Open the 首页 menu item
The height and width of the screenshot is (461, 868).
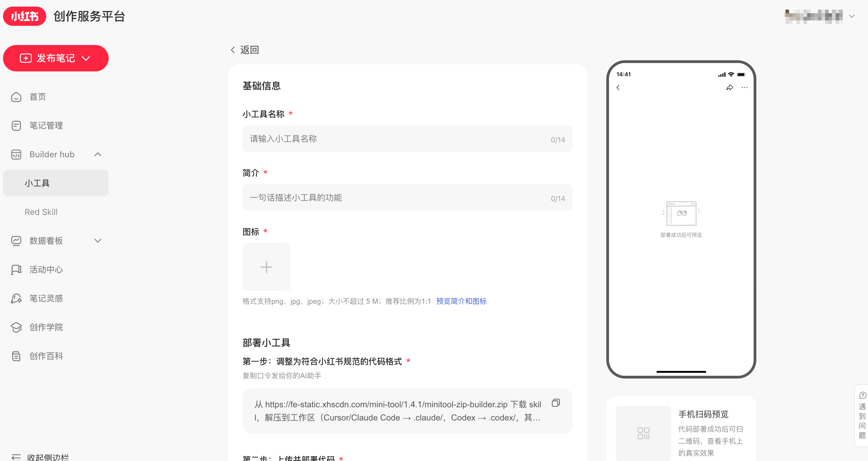click(x=56, y=97)
